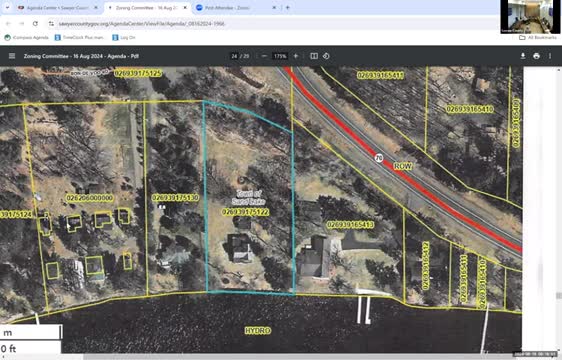
Task: Switch to the Zoning Committee tab
Action: click(146, 8)
